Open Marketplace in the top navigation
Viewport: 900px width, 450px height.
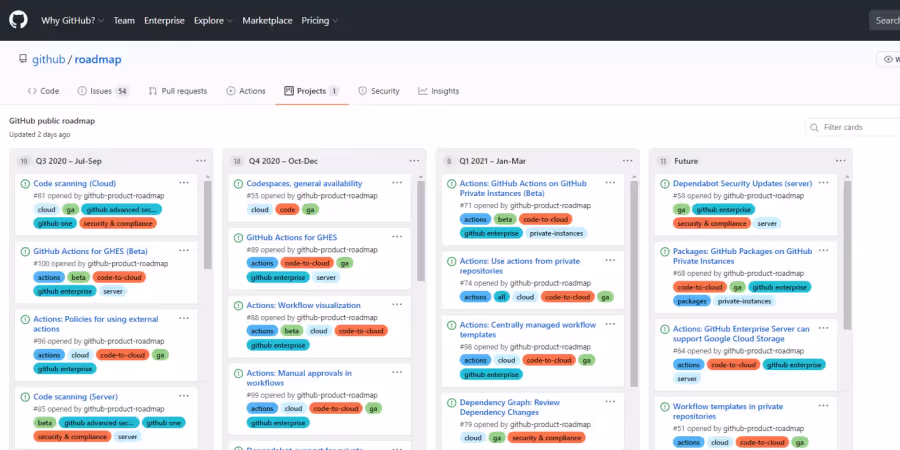click(267, 21)
